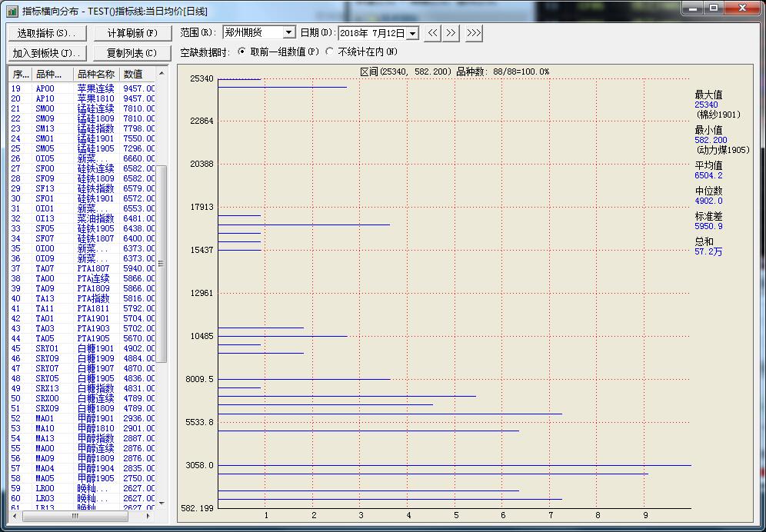Jump to latest date with >>> button
Viewport: 766px width, 532px height.
(474, 33)
